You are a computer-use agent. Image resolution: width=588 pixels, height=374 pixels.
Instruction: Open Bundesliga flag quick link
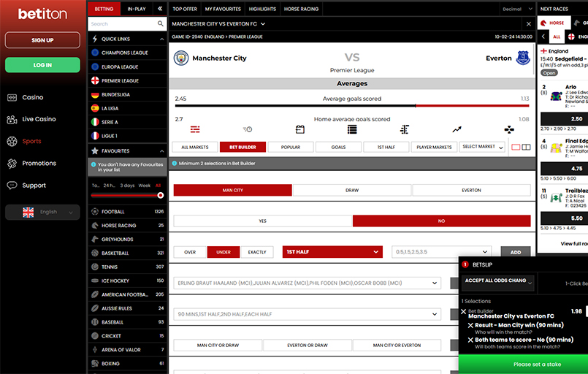click(x=95, y=94)
